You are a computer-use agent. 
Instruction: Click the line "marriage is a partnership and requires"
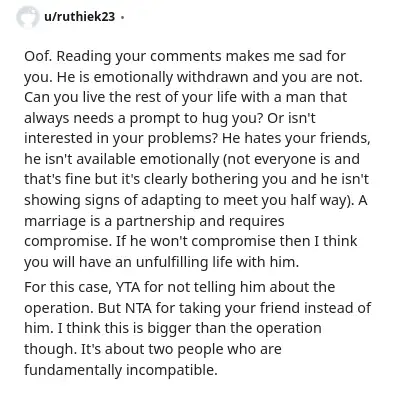coord(154,221)
